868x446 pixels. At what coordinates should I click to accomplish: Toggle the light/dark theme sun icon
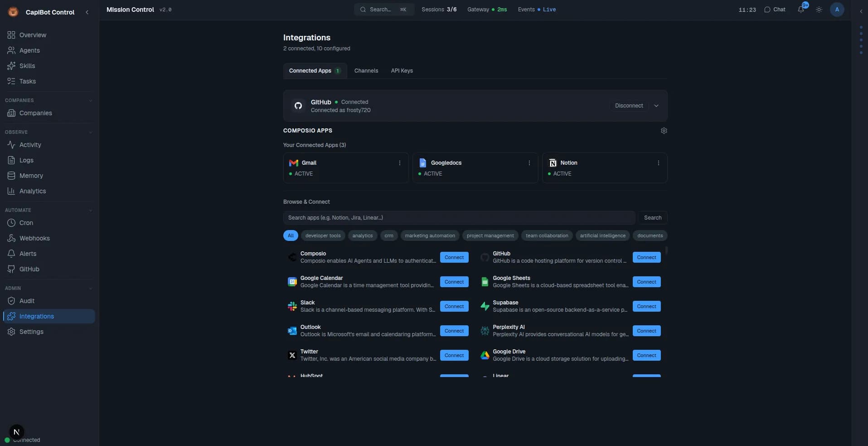[819, 10]
